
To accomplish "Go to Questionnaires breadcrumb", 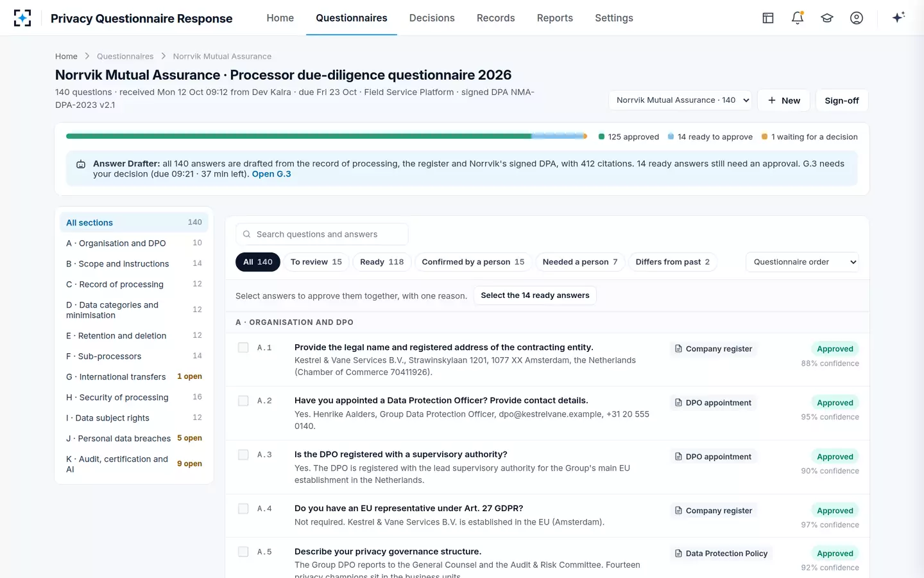I will pyautogui.click(x=125, y=57).
